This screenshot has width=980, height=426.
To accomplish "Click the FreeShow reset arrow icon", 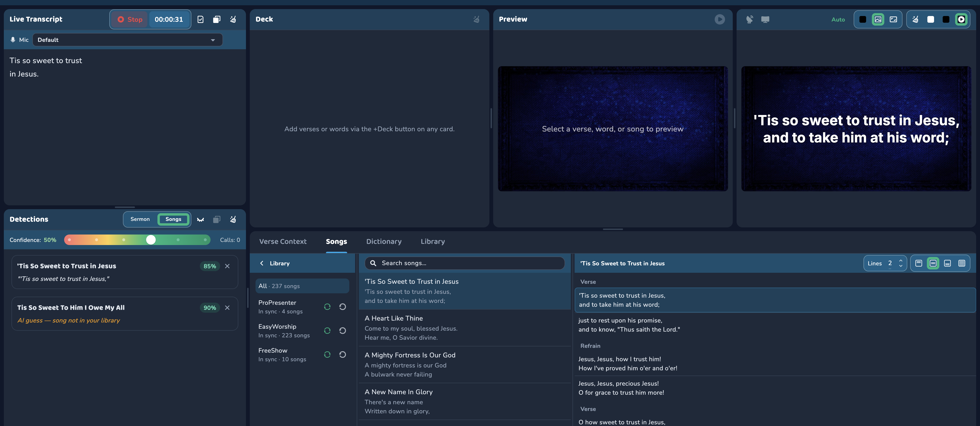I will coord(342,355).
